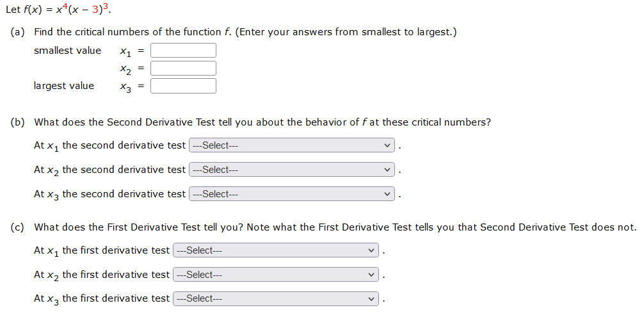This screenshot has height=317, width=644.
Task: Click the part (b) label
Action: [x=17, y=122]
